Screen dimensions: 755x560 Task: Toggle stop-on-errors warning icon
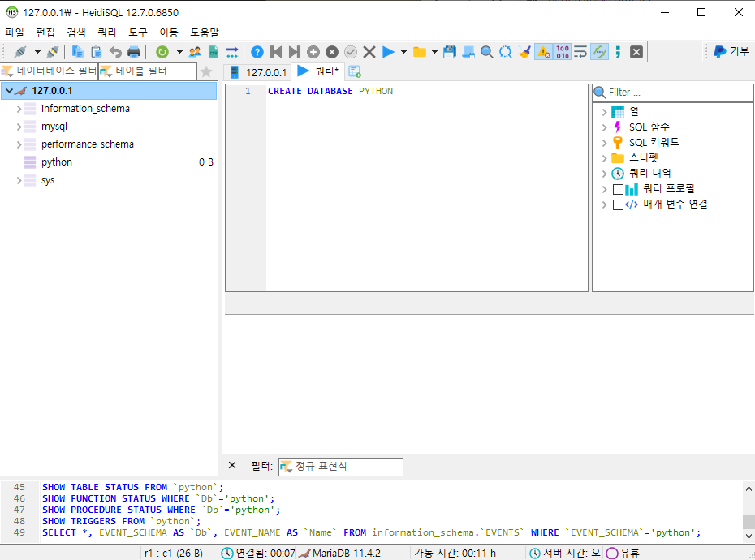(x=544, y=51)
